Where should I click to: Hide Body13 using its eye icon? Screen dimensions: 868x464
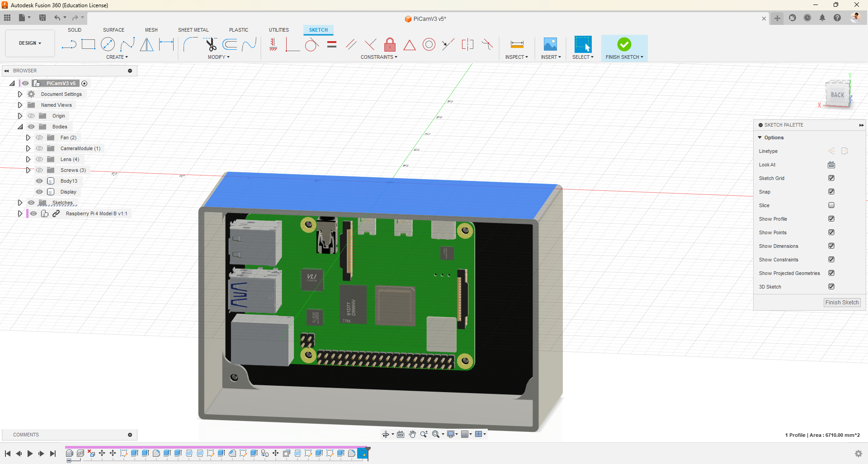click(x=39, y=181)
